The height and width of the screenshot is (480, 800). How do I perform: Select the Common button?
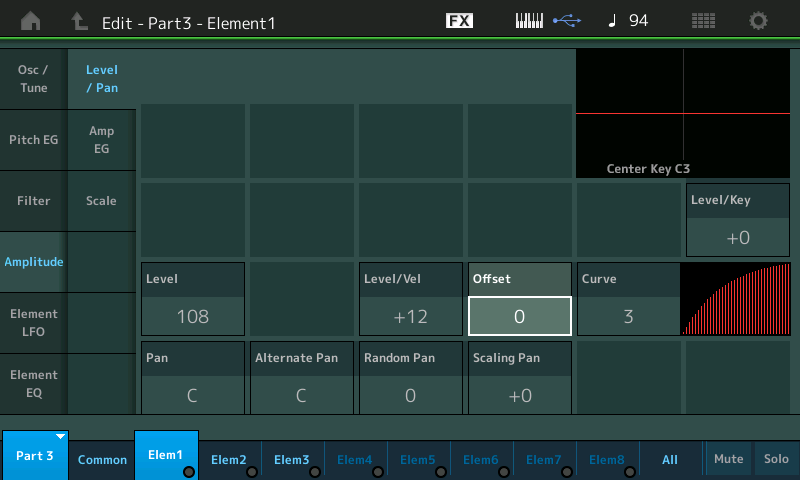103,460
